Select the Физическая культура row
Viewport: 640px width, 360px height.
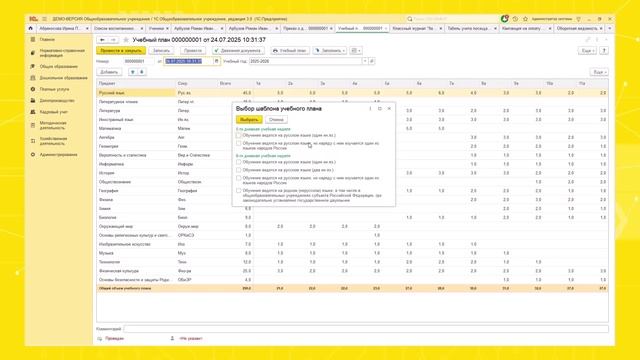click(x=352, y=271)
